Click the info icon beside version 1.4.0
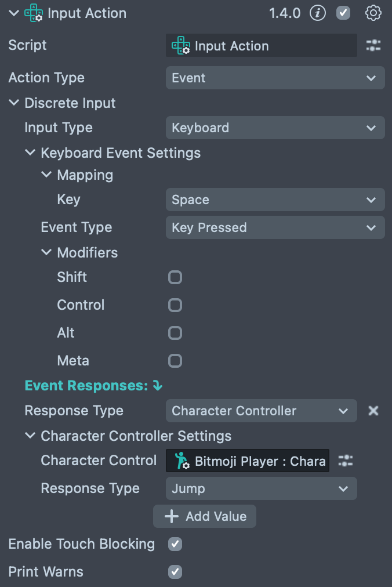 317,13
